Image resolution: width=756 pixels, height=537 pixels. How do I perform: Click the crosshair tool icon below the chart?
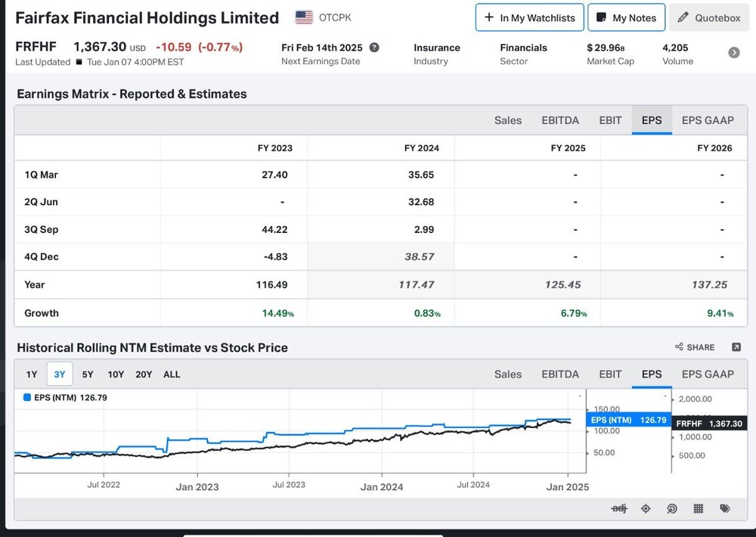pyautogui.click(x=646, y=508)
